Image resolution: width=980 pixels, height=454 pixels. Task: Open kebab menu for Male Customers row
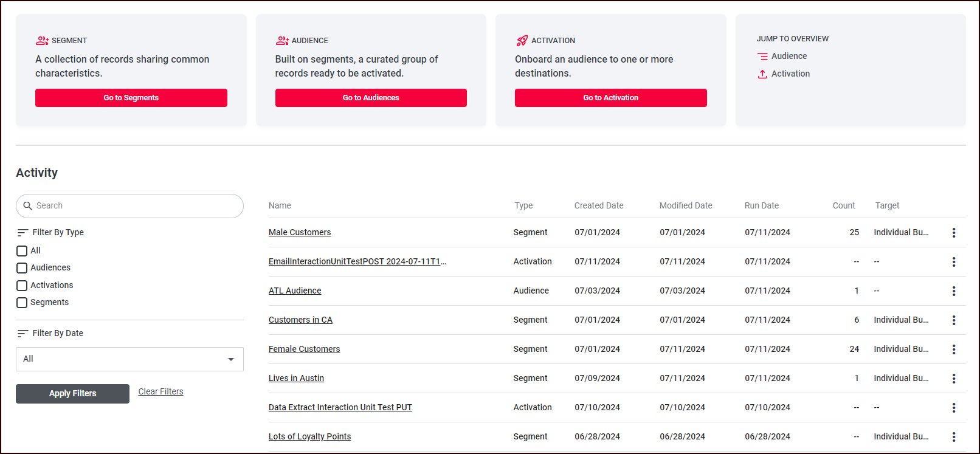point(953,233)
